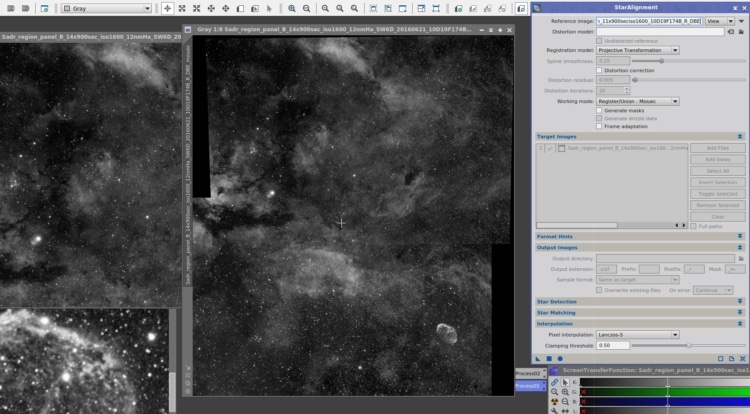Click the Apply Global blue circle icon
The height and width of the screenshot is (414, 750).
[x=560, y=359]
